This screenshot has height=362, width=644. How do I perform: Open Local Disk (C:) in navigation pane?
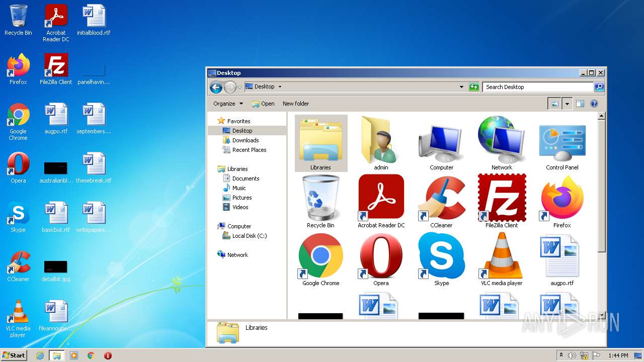coord(250,236)
